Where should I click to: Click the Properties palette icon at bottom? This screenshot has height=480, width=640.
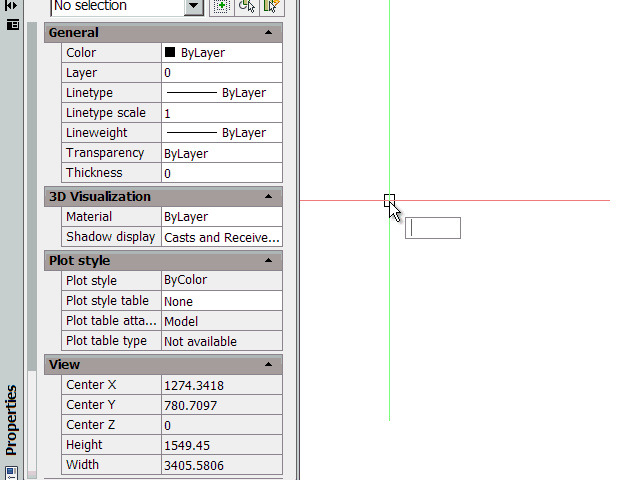click(x=11, y=473)
